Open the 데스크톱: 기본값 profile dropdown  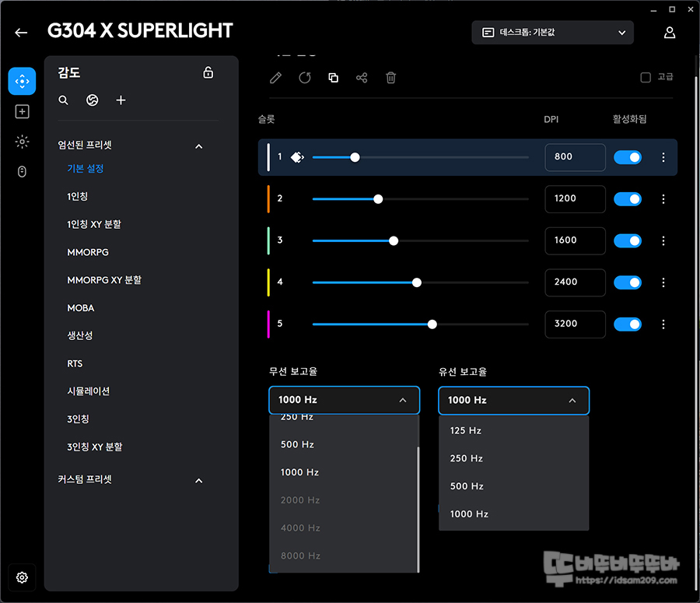point(553,33)
